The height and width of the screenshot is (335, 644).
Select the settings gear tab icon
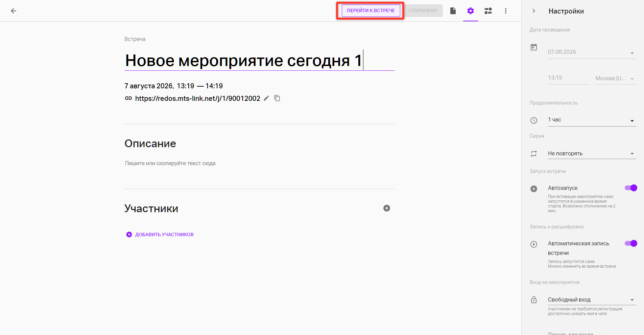pyautogui.click(x=471, y=11)
